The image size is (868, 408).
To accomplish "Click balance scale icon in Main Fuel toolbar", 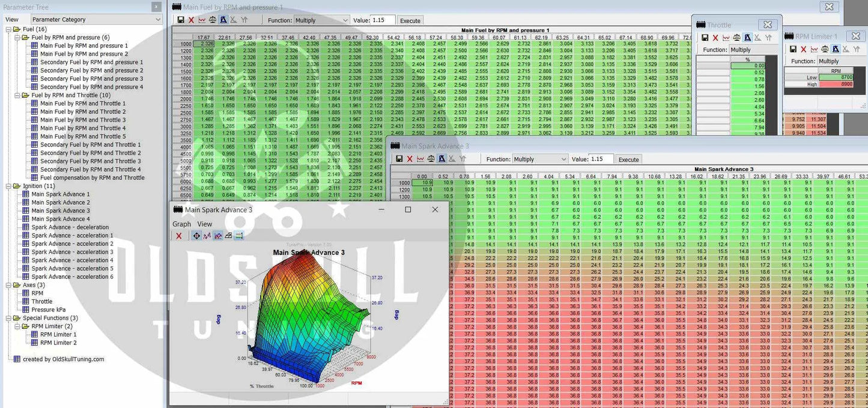I will click(x=212, y=20).
